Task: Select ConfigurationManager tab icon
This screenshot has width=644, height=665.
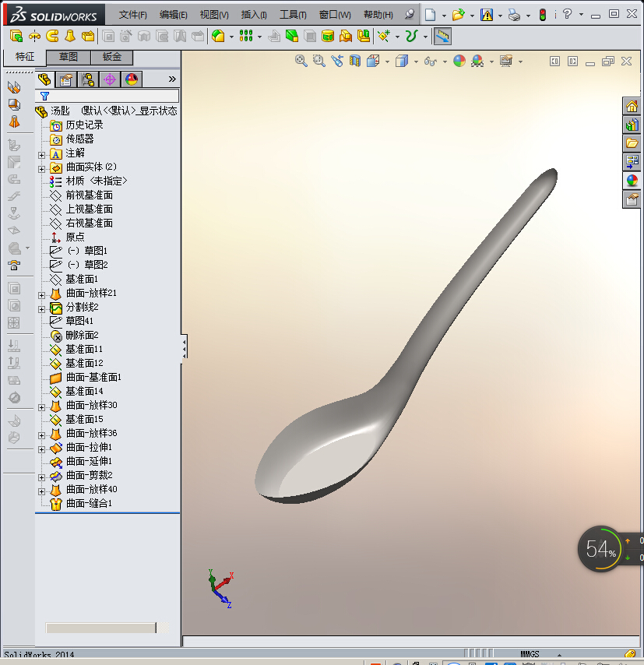Action: click(x=88, y=79)
